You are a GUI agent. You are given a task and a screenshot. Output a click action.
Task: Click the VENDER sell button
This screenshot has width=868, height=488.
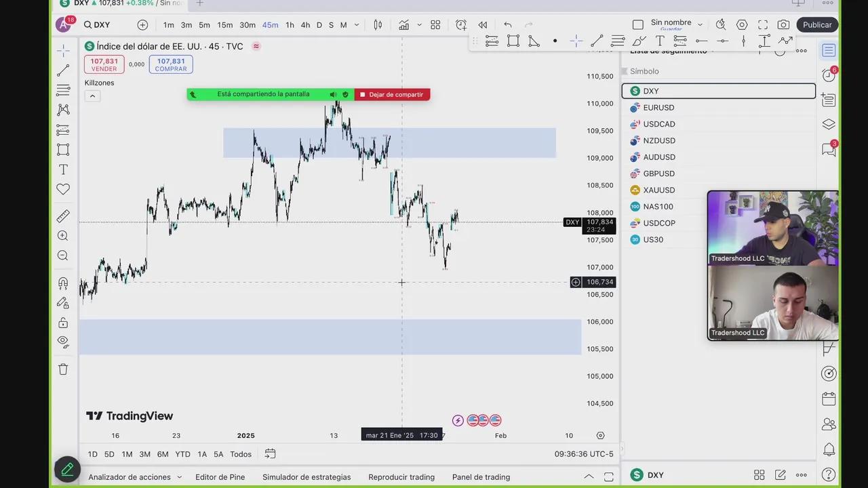[x=104, y=64]
